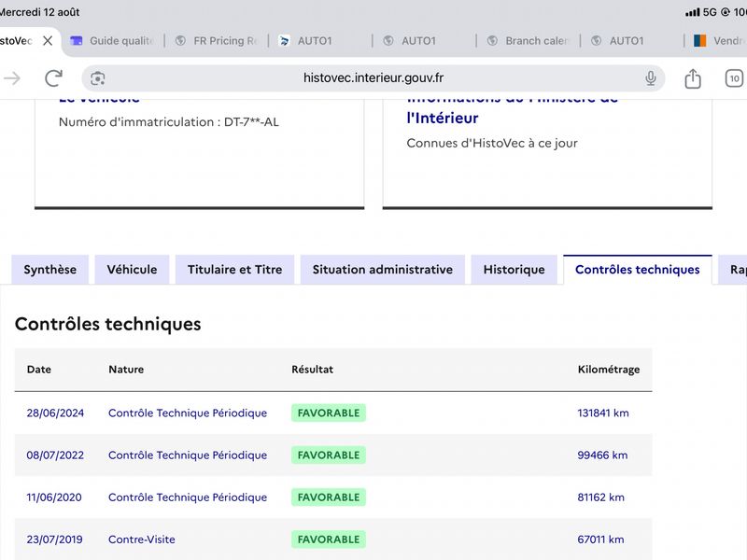Click the 5G cellular signal status indicator
Viewport: 747px width, 560px height.
(701, 12)
